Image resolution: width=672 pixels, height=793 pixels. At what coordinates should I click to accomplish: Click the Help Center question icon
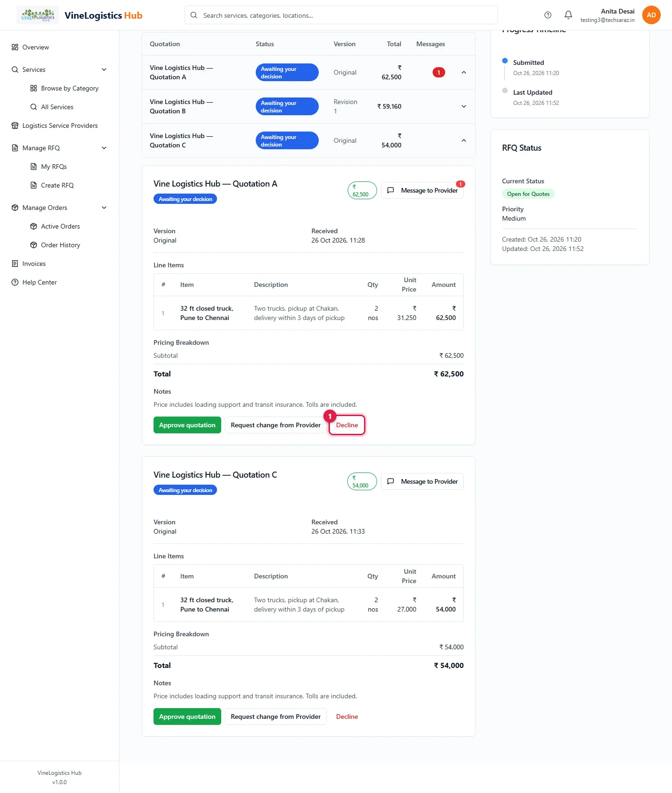[x=15, y=282]
